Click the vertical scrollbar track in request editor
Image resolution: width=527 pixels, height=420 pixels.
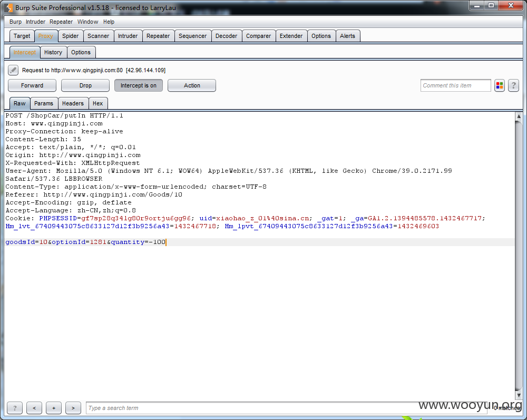tap(519, 256)
